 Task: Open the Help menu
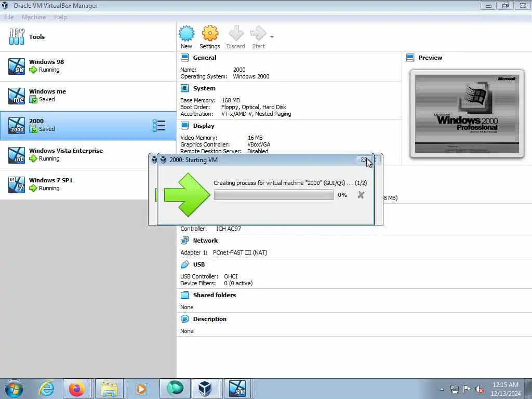pyautogui.click(x=60, y=17)
